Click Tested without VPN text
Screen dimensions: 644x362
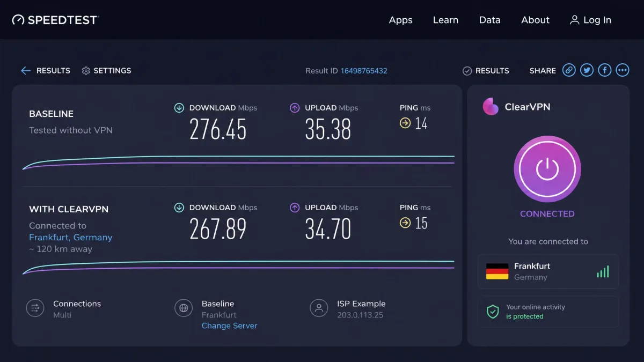click(71, 130)
